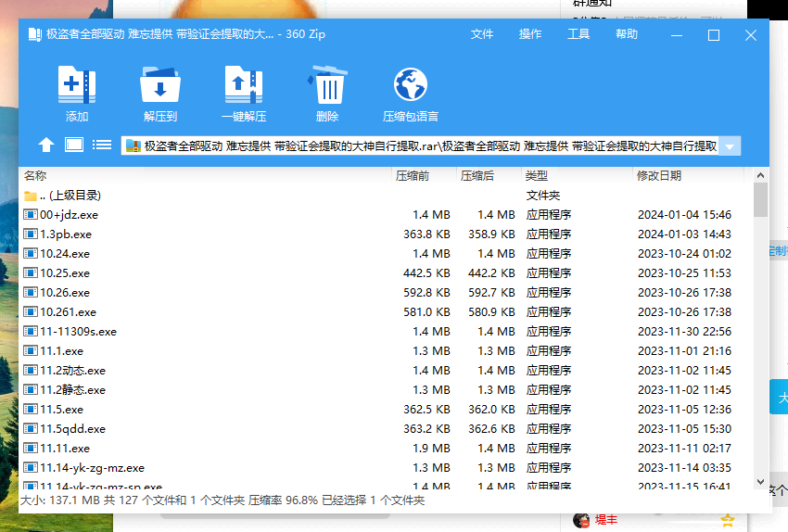Click the file icon of 00+jdz.exe
788x532 pixels.
[x=31, y=214]
